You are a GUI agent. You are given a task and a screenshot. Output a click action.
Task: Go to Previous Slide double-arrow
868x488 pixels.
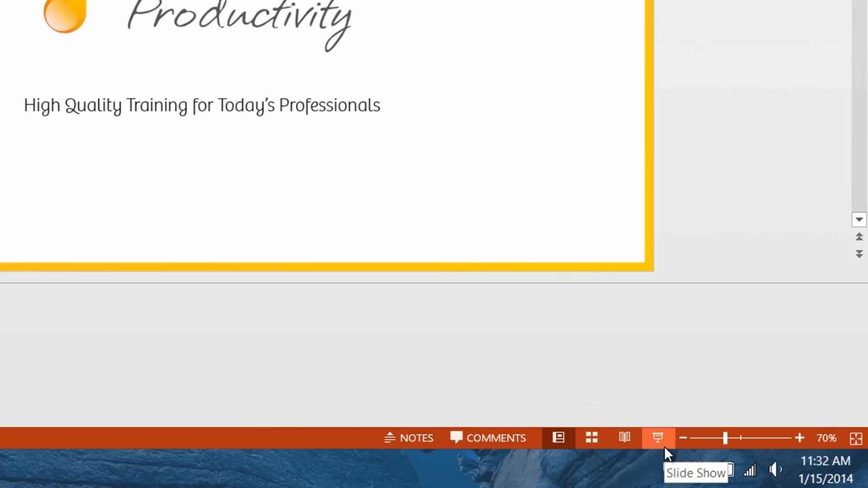click(859, 237)
